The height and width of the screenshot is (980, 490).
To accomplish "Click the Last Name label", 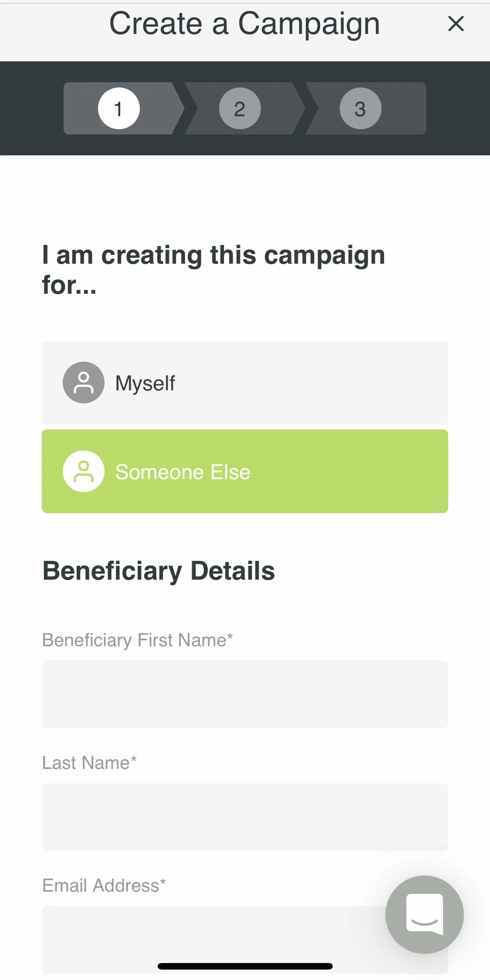I will (x=89, y=763).
